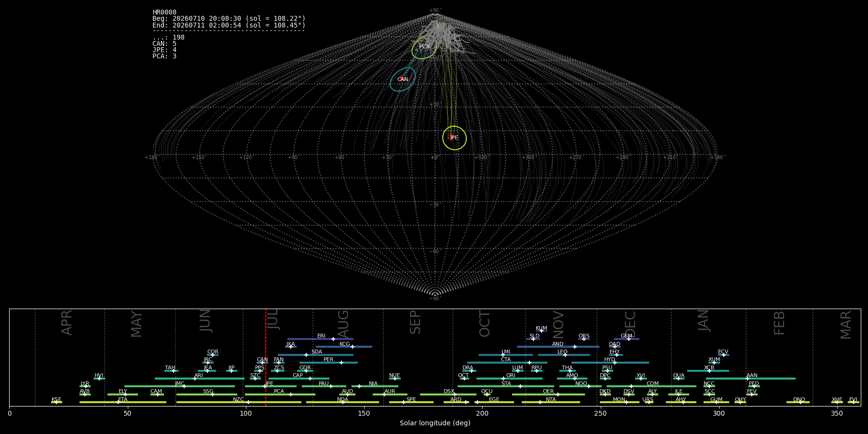Select the AUG month label on timeline
Screen dimensions: 868x434
coord(343,324)
